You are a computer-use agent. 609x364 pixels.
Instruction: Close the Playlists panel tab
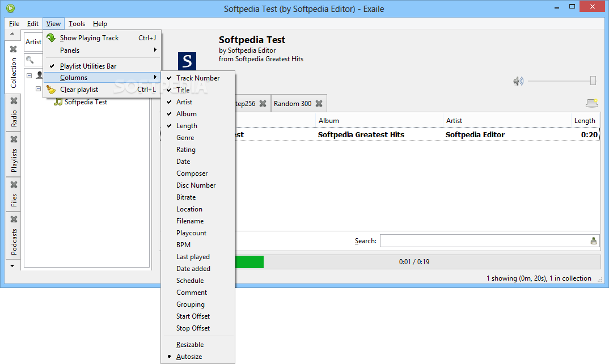14,139
